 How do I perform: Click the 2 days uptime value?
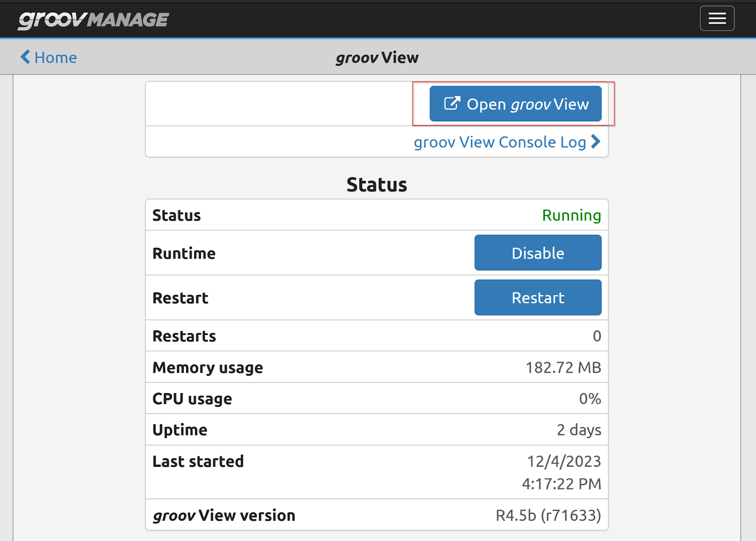pos(579,430)
